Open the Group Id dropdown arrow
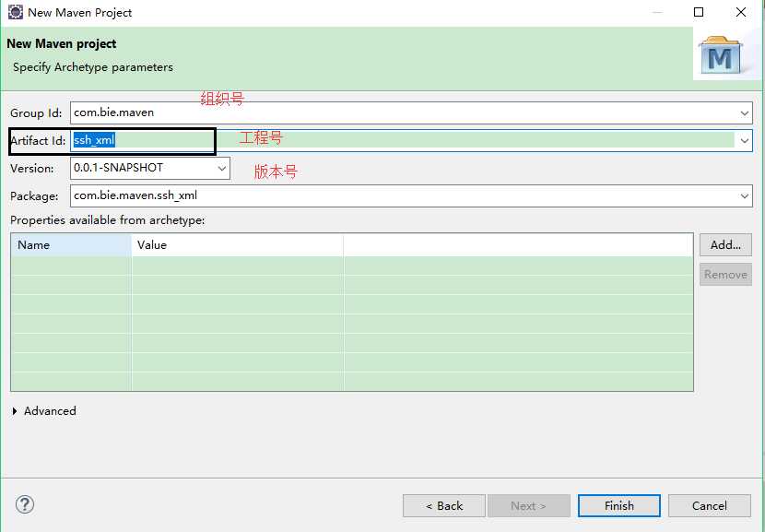This screenshot has height=532, width=765. click(x=744, y=113)
